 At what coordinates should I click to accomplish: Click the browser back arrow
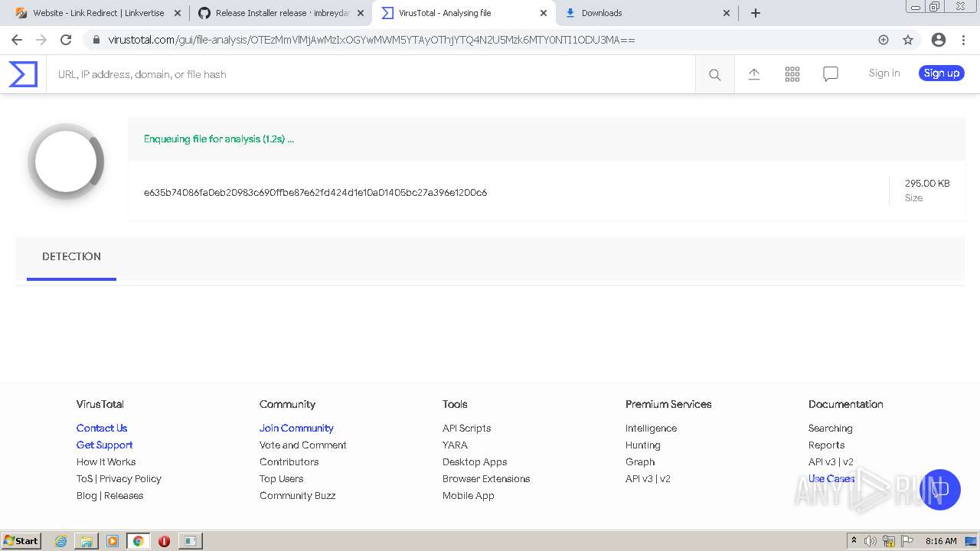coord(17,40)
